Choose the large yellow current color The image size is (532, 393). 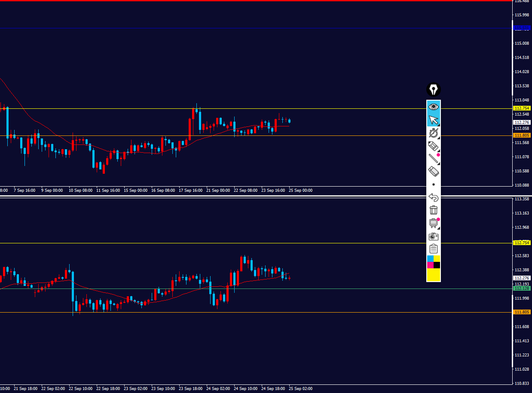[434, 275]
